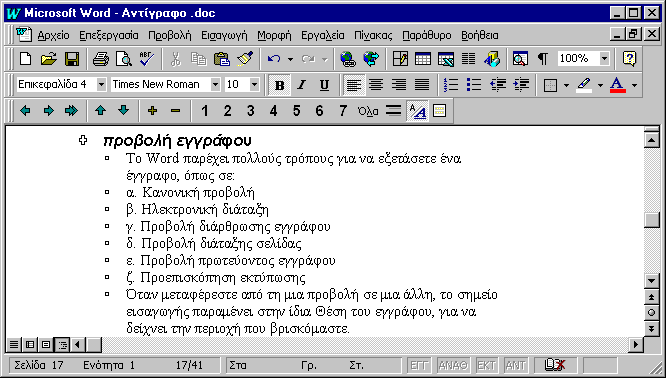Open the Μορφή menu
The width and height of the screenshot is (666, 378).
274,35
